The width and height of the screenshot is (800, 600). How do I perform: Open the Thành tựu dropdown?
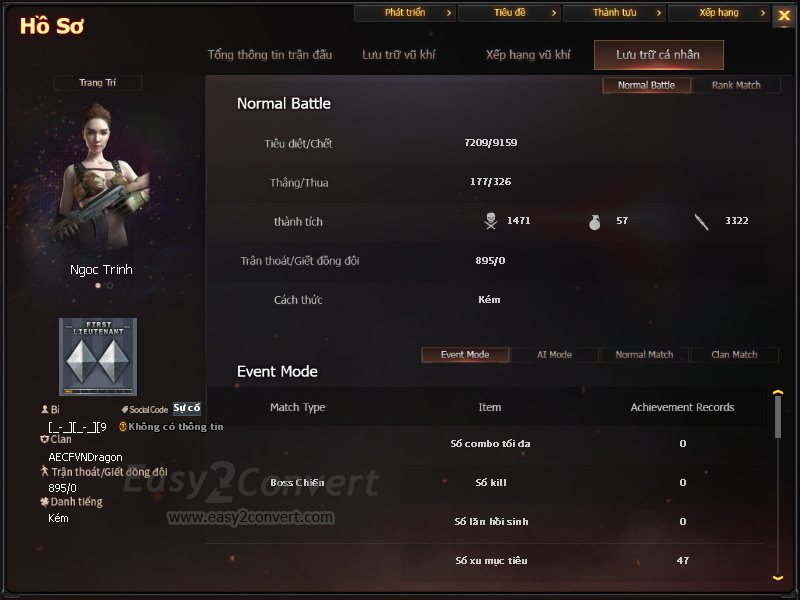(x=614, y=13)
